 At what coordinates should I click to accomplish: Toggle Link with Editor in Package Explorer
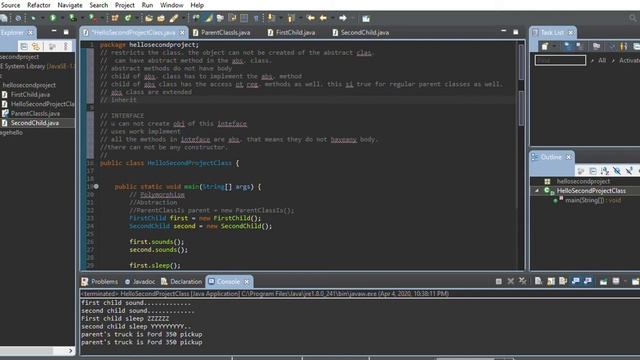click(36, 47)
